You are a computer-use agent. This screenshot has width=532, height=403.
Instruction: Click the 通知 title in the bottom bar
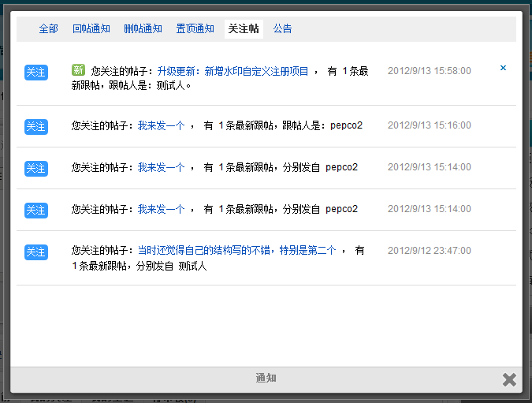coord(266,378)
